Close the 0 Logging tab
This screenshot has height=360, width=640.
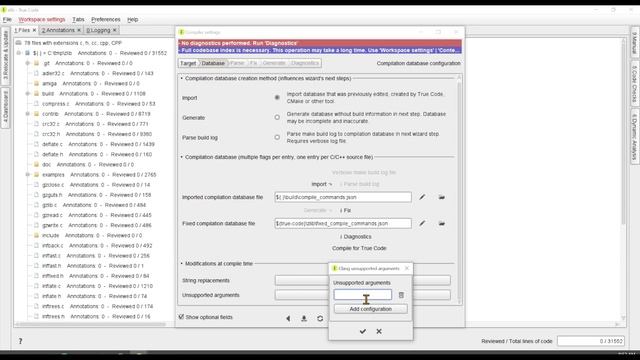115,30
